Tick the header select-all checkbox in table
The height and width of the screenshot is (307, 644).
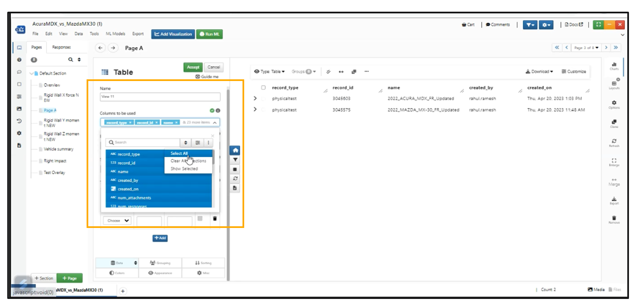coord(263,87)
